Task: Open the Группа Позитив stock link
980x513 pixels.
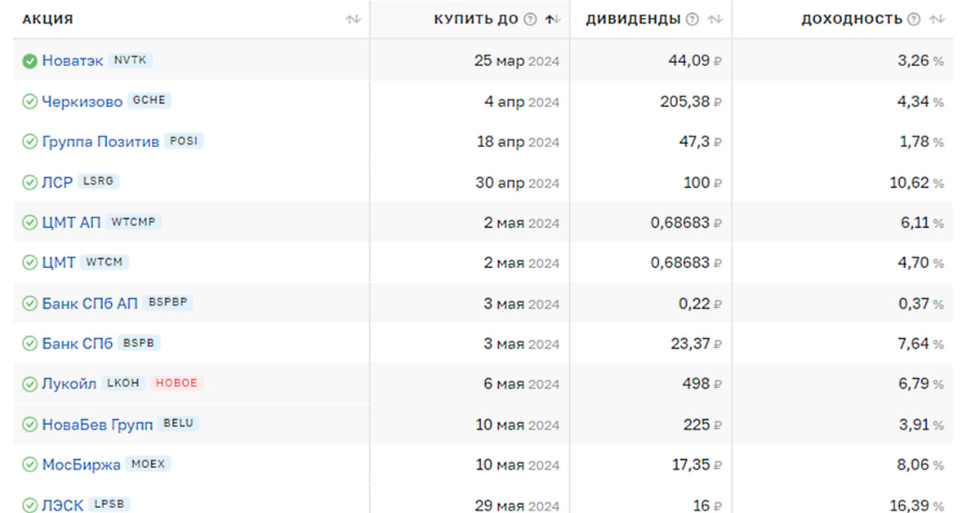Action: [100, 141]
